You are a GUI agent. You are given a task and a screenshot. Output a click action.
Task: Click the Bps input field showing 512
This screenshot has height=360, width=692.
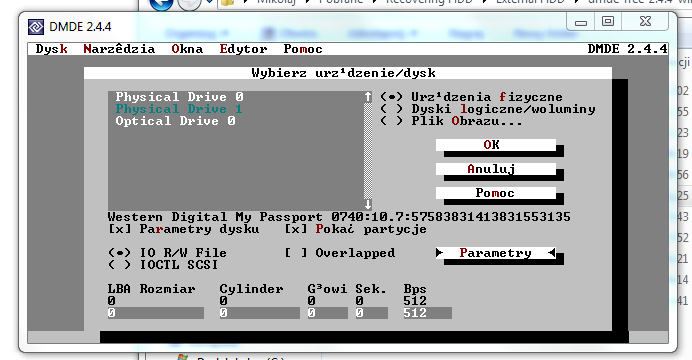pyautogui.click(x=427, y=313)
